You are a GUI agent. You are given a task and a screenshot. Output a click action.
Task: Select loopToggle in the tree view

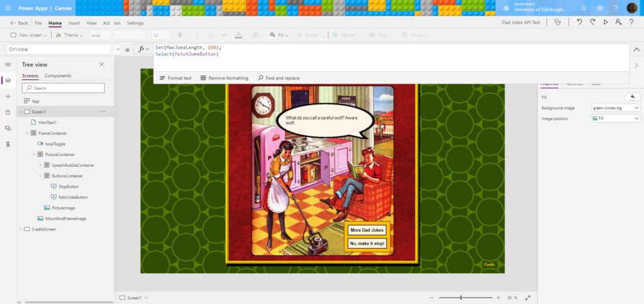coord(55,144)
